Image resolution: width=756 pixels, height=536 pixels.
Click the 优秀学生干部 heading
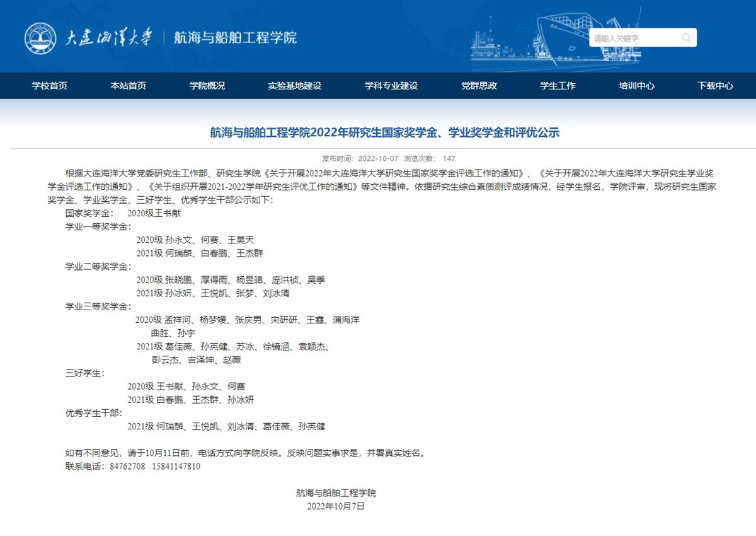[94, 413]
